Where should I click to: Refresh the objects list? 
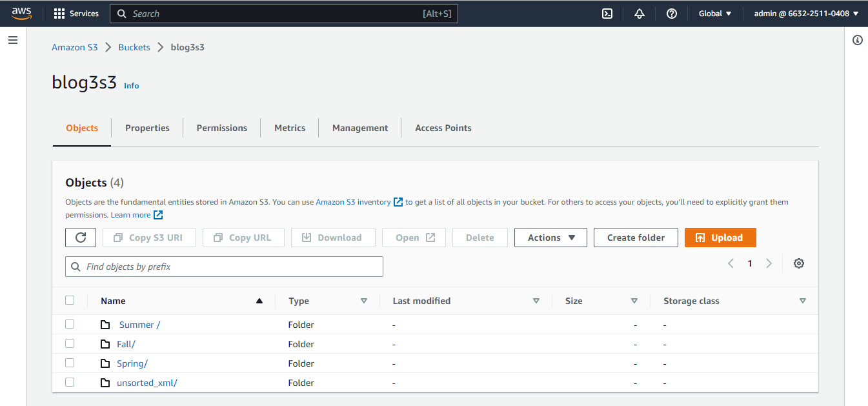pos(81,238)
